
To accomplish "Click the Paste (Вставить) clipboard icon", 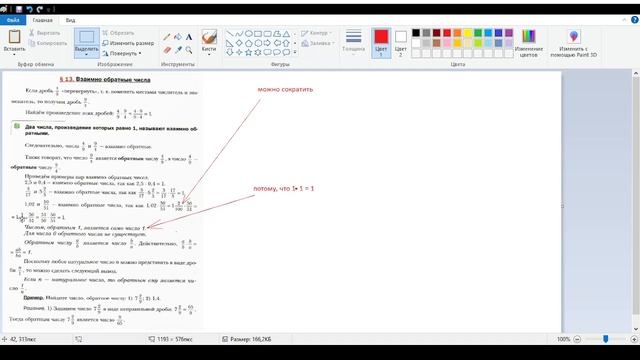I will tap(14, 36).
